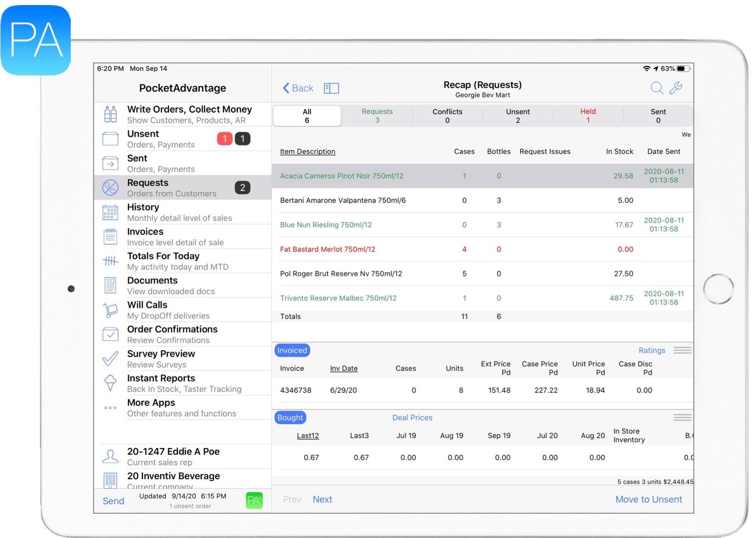Click the Requests phone icon
756x538 pixels.
point(110,187)
